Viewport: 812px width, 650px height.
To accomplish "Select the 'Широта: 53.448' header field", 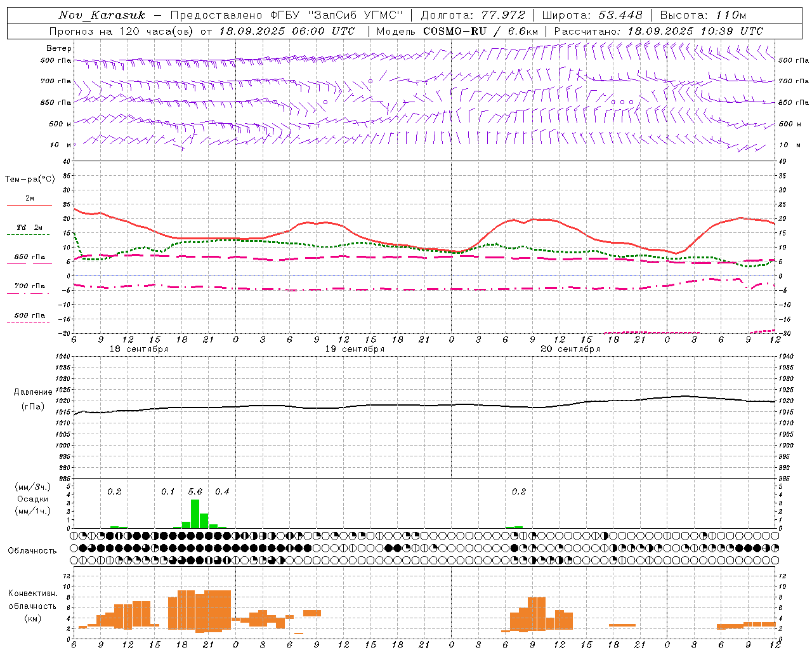I will coord(593,15).
